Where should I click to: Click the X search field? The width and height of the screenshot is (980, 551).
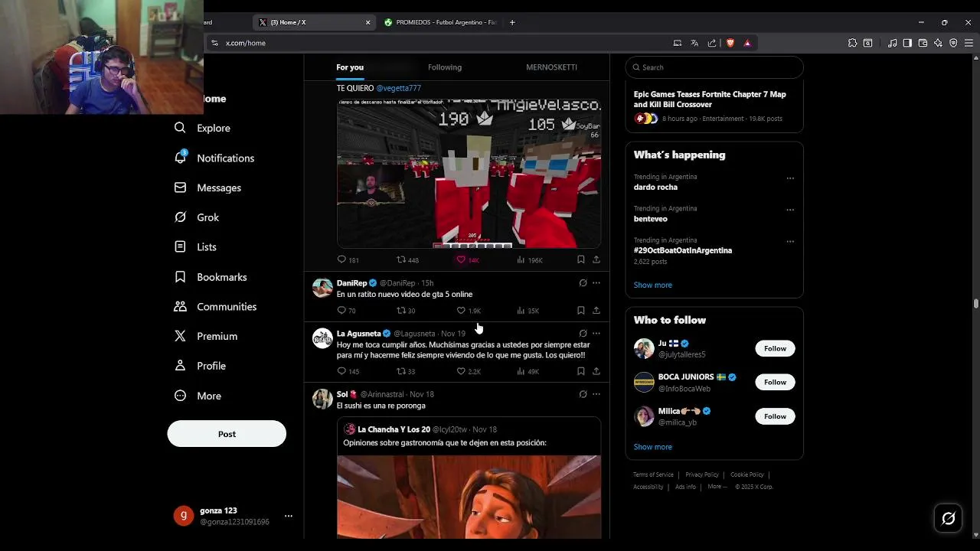tap(714, 67)
